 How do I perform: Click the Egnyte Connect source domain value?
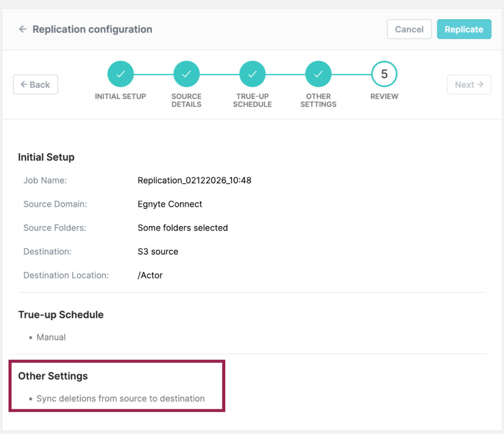170,204
